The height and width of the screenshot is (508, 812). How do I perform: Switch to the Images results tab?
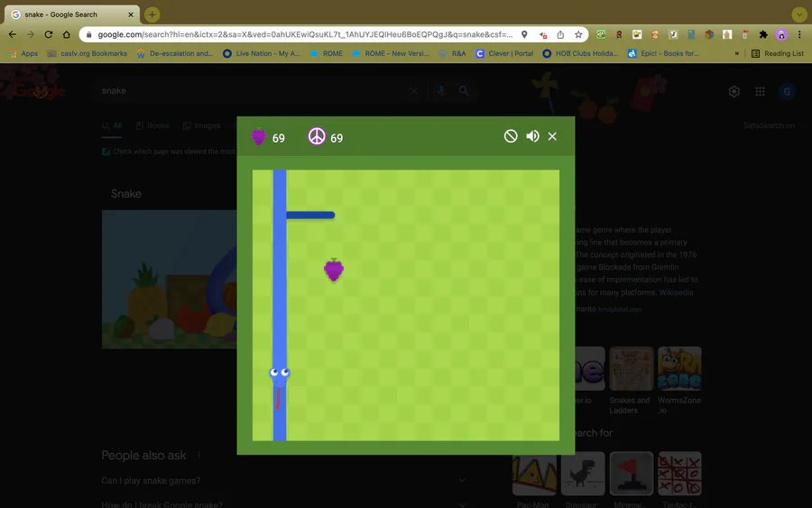(201, 125)
